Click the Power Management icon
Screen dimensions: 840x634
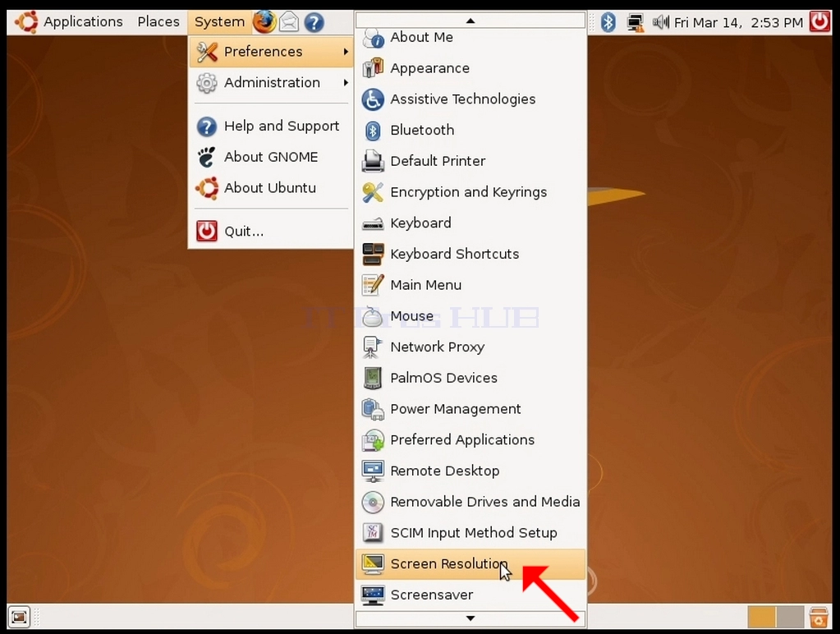click(373, 410)
